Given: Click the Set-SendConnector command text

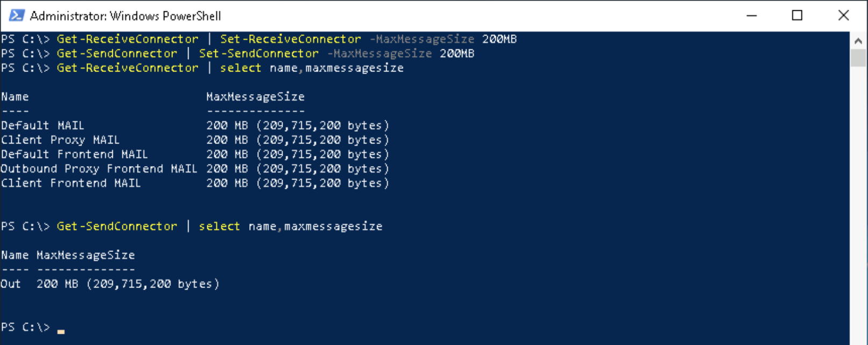Looking at the screenshot, I should pos(258,54).
